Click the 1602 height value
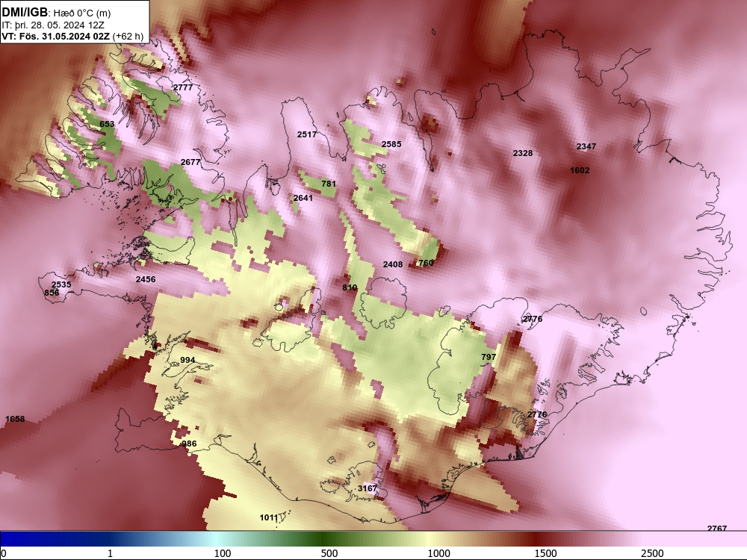This screenshot has height=560, width=747. 580,170
